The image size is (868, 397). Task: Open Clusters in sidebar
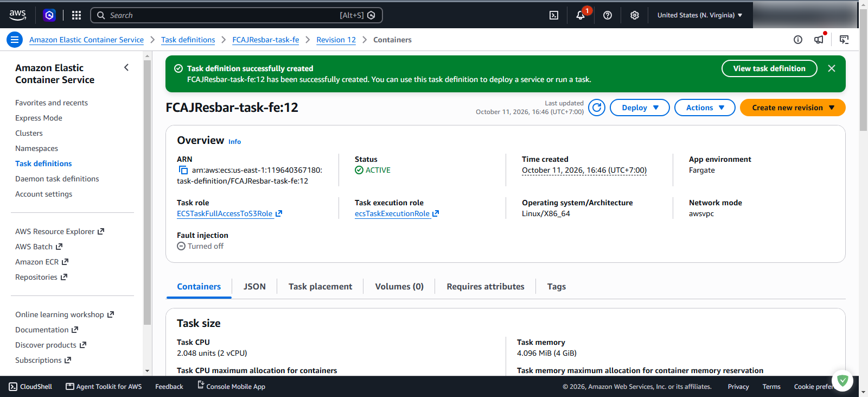tap(29, 133)
